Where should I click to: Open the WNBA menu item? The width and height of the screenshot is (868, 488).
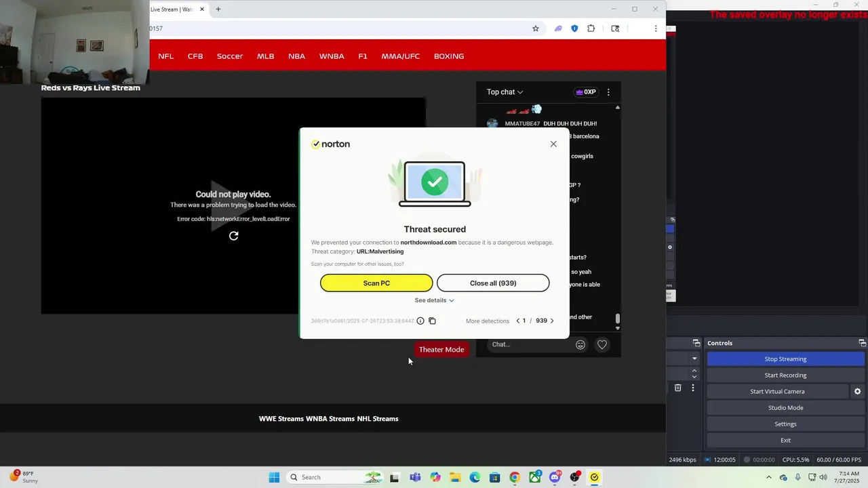click(x=332, y=56)
